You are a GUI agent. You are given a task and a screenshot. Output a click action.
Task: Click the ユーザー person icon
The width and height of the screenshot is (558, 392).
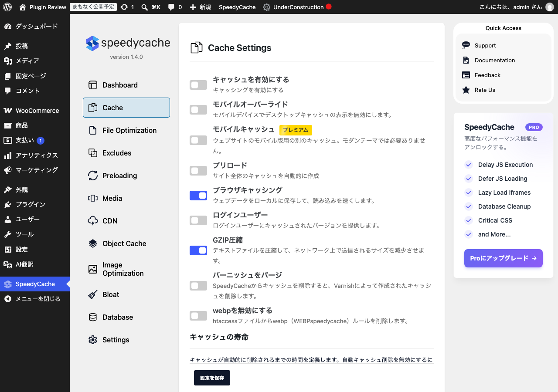click(8, 220)
